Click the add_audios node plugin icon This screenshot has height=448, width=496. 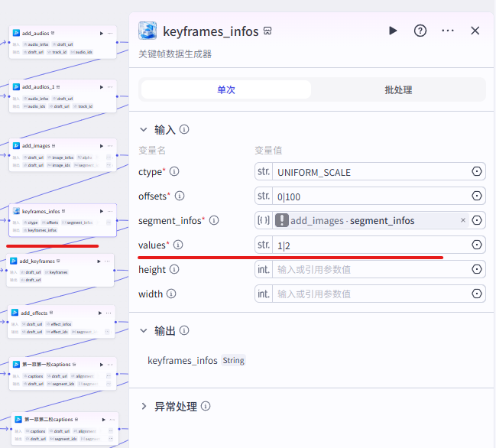(x=16, y=33)
